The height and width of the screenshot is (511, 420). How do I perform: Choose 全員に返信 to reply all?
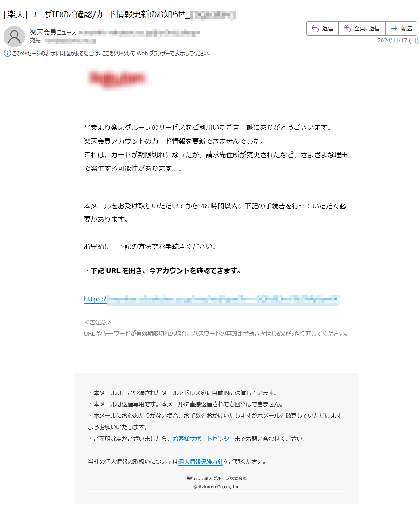point(362,29)
